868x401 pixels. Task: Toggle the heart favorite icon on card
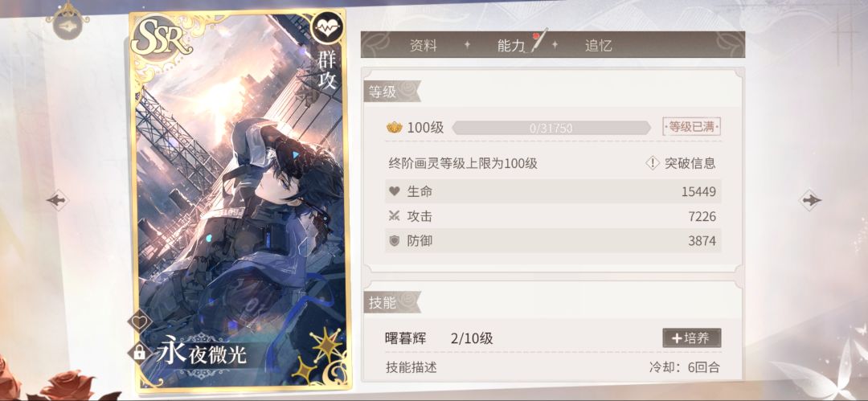tap(140, 321)
